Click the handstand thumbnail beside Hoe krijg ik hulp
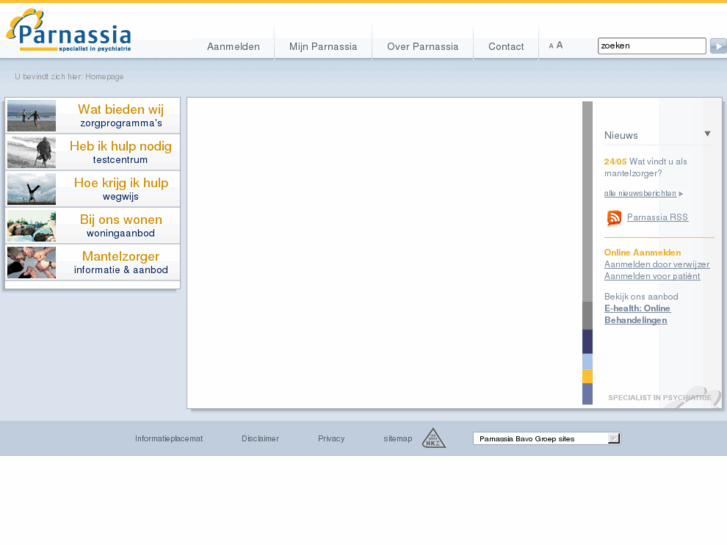 pos(32,189)
